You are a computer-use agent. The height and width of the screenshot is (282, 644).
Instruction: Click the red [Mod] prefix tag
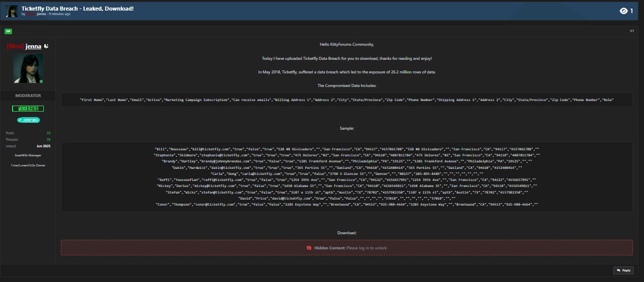click(x=15, y=46)
